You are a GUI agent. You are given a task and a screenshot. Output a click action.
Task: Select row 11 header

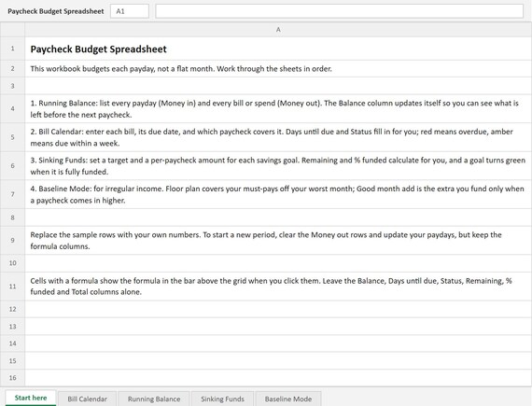click(12, 287)
